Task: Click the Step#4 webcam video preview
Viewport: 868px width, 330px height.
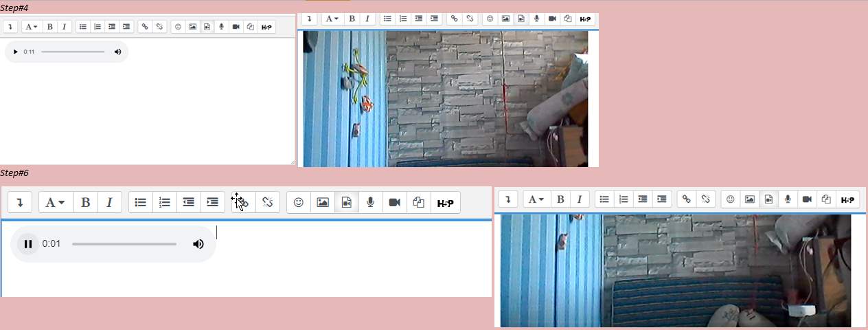Action: pos(446,98)
